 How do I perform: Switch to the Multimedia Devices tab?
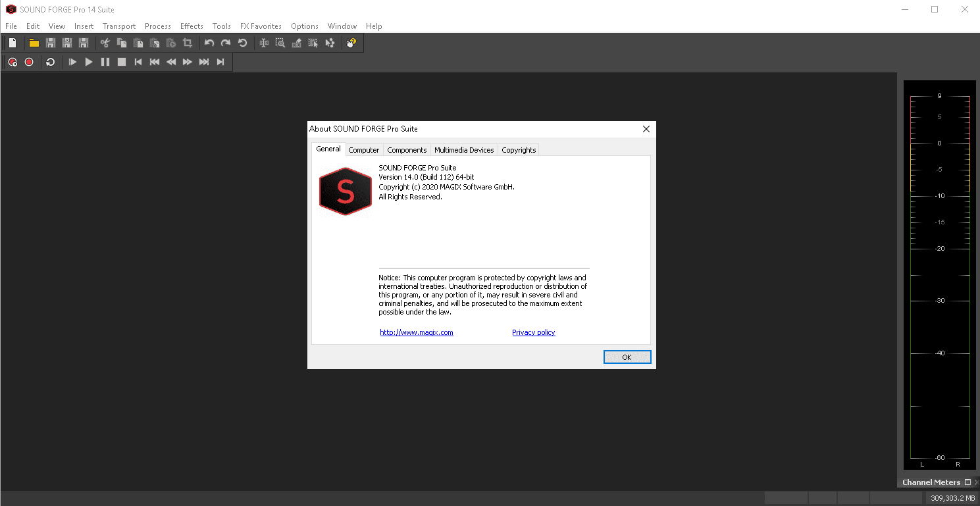464,150
